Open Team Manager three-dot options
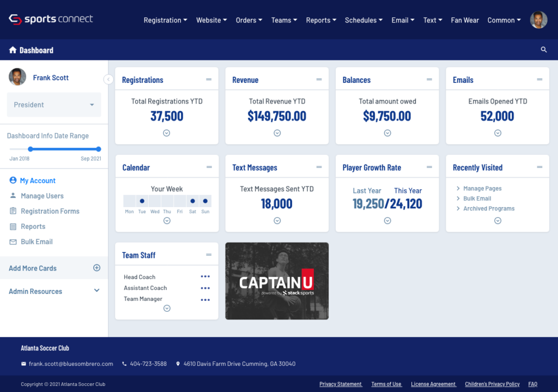The width and height of the screenshot is (558, 392). (205, 299)
